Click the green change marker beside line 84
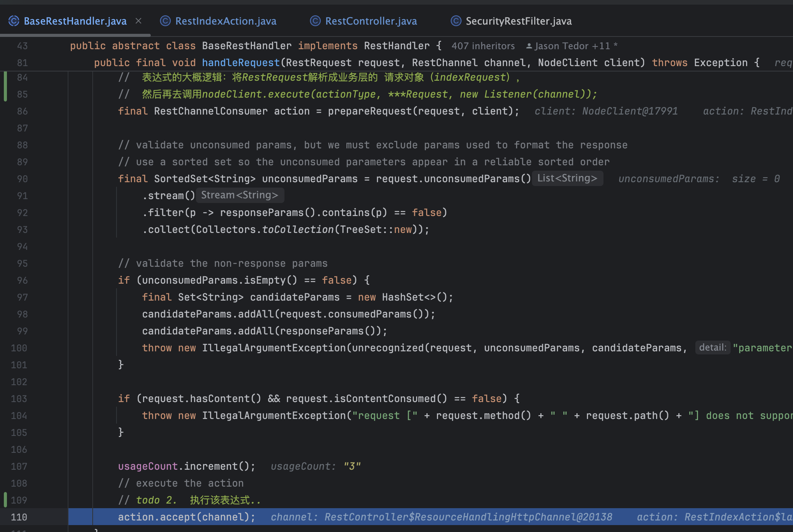Image resolution: width=793 pixels, height=532 pixels. (x=5, y=86)
